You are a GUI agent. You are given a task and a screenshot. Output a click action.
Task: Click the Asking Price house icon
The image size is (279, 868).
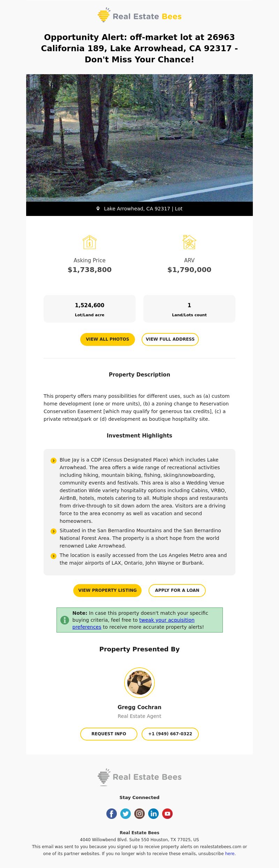[x=90, y=242]
